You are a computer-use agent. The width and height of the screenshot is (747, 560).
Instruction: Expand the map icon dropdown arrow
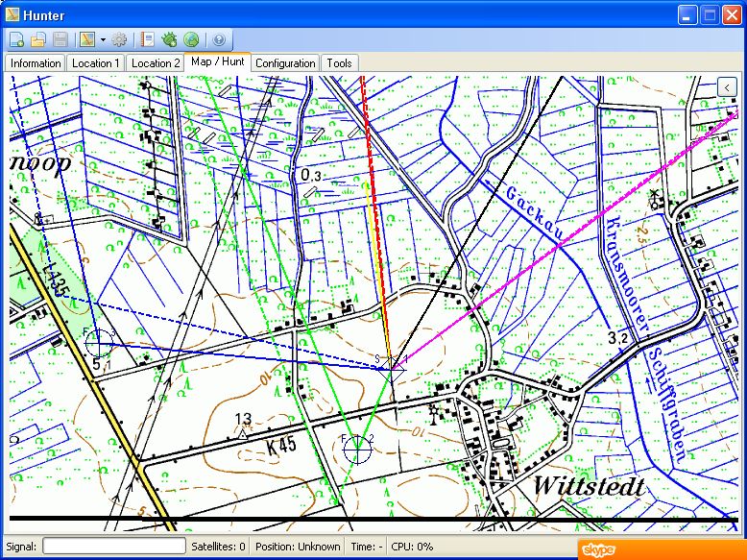[102, 40]
